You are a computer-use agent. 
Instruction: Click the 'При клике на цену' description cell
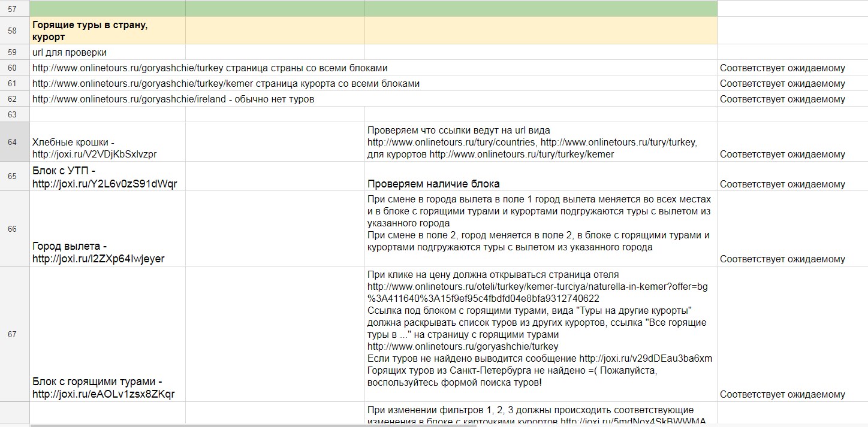(541, 334)
